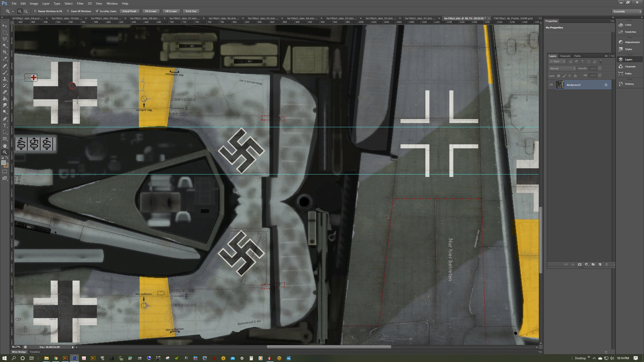
Task: Disable the Scrubby Zoom checkbox
Action: (97, 11)
